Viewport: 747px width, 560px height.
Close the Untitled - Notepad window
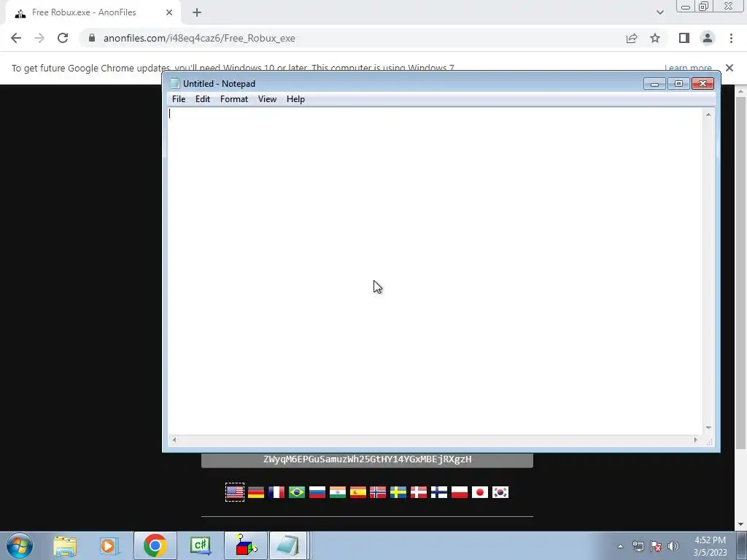coord(703,84)
